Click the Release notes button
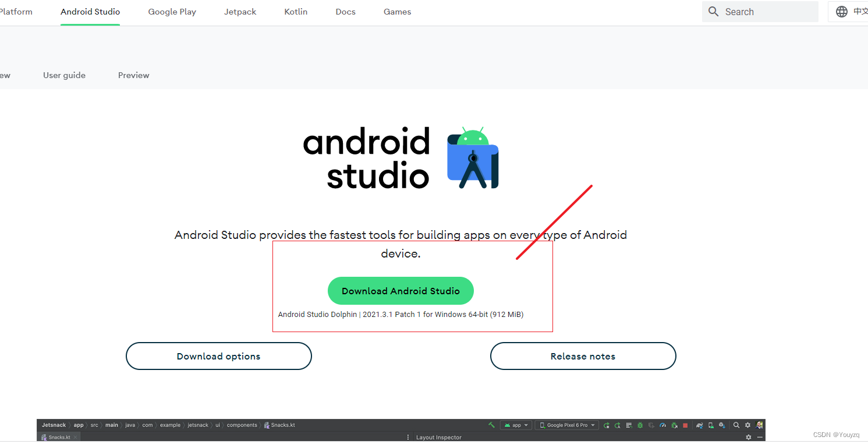 click(583, 356)
